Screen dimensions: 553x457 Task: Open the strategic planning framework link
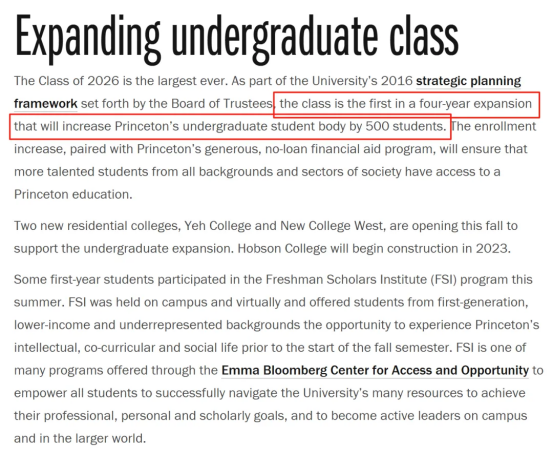(468, 81)
